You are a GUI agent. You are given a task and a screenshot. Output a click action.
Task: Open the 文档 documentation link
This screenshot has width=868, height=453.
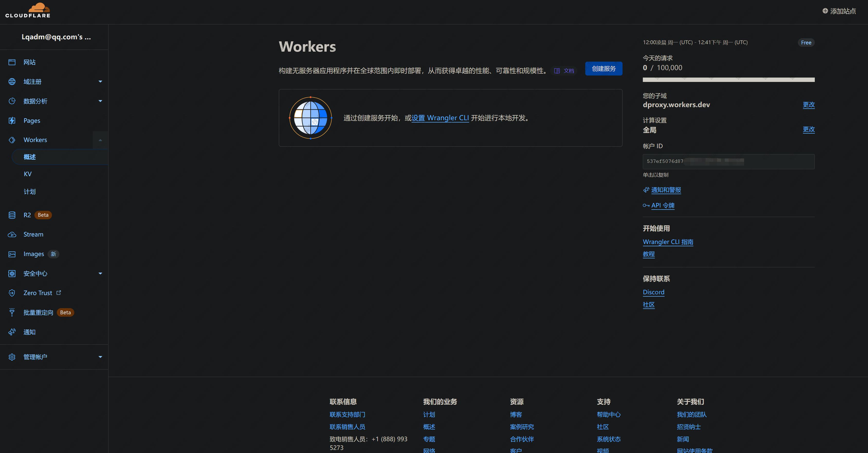point(564,71)
